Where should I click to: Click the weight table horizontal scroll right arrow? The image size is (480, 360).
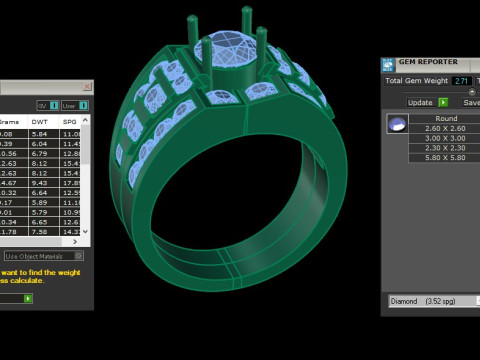tap(75, 241)
